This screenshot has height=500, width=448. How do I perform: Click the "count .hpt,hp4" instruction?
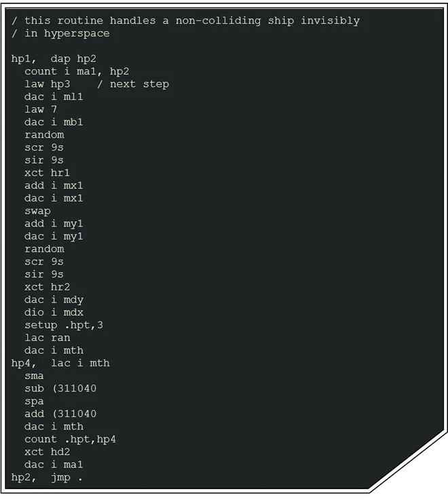click(70, 439)
